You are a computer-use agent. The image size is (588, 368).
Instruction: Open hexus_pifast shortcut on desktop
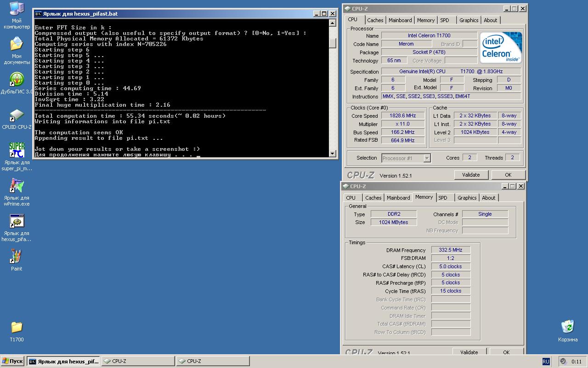click(17, 228)
